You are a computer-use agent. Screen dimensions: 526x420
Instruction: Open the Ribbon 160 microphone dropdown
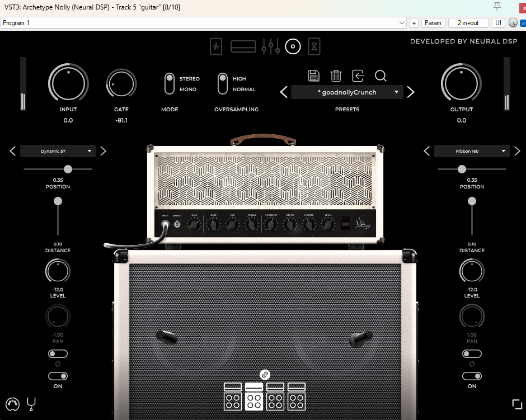[472, 151]
